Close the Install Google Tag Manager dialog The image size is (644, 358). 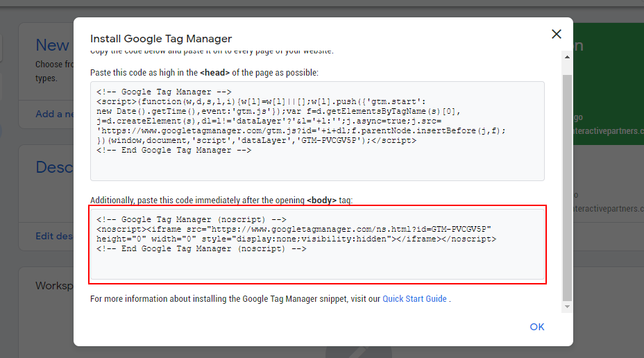[x=556, y=34]
